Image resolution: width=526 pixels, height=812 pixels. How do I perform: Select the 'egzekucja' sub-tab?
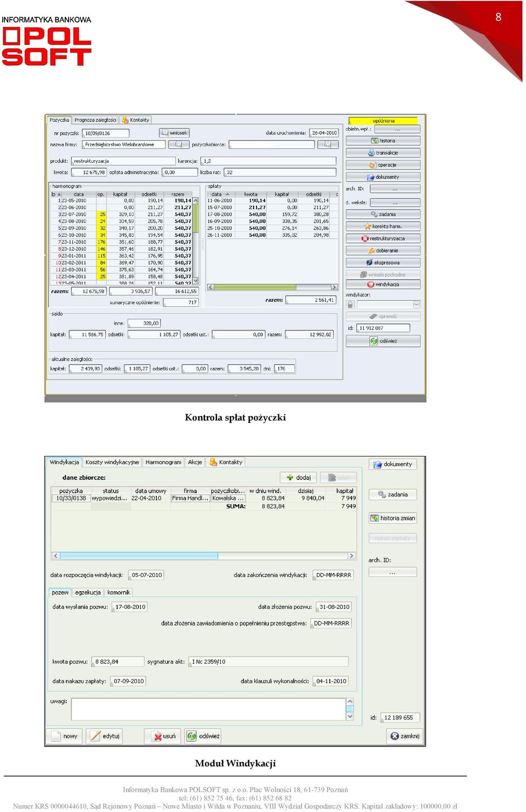88,592
